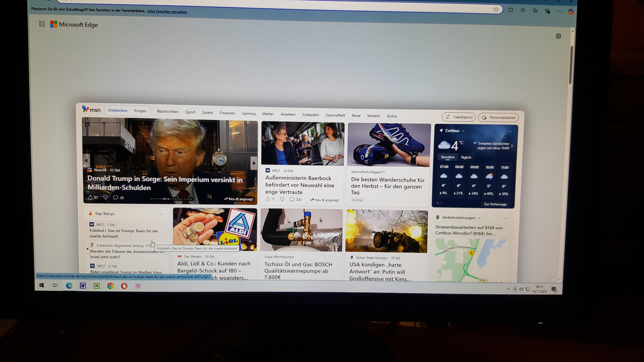Open Word from the taskbar
Screen dimensions: 644x362
pyautogui.click(x=83, y=286)
